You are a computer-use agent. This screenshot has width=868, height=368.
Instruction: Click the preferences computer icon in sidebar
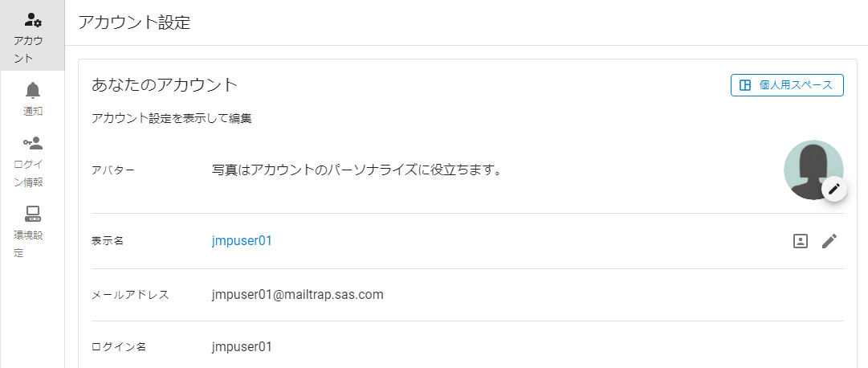(x=33, y=214)
